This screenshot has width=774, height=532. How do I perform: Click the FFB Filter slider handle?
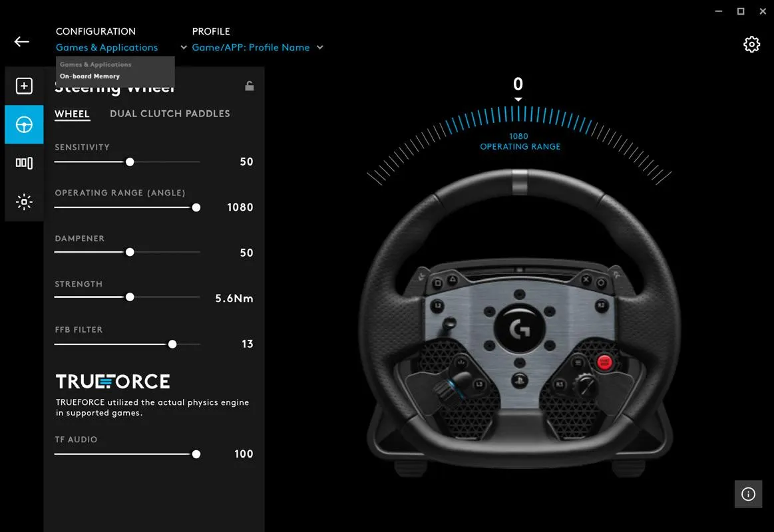click(x=172, y=344)
